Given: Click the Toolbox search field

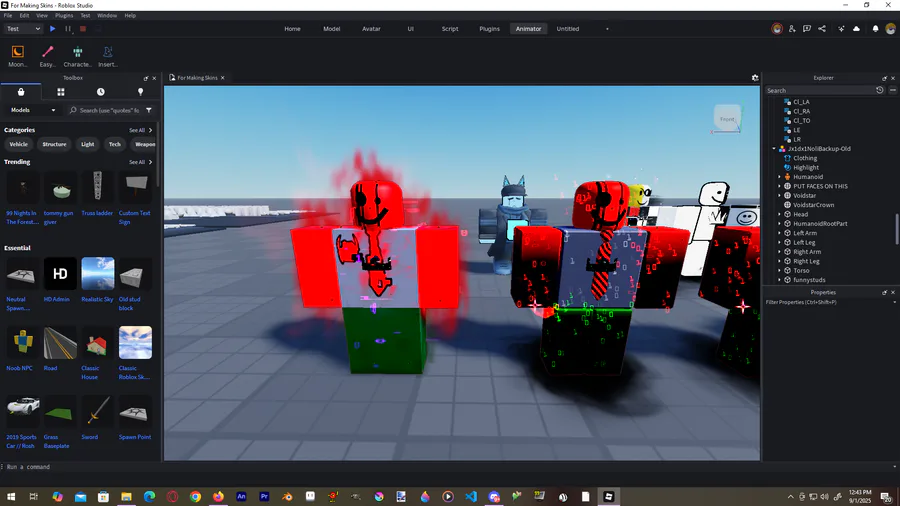Looking at the screenshot, I should click(105, 110).
